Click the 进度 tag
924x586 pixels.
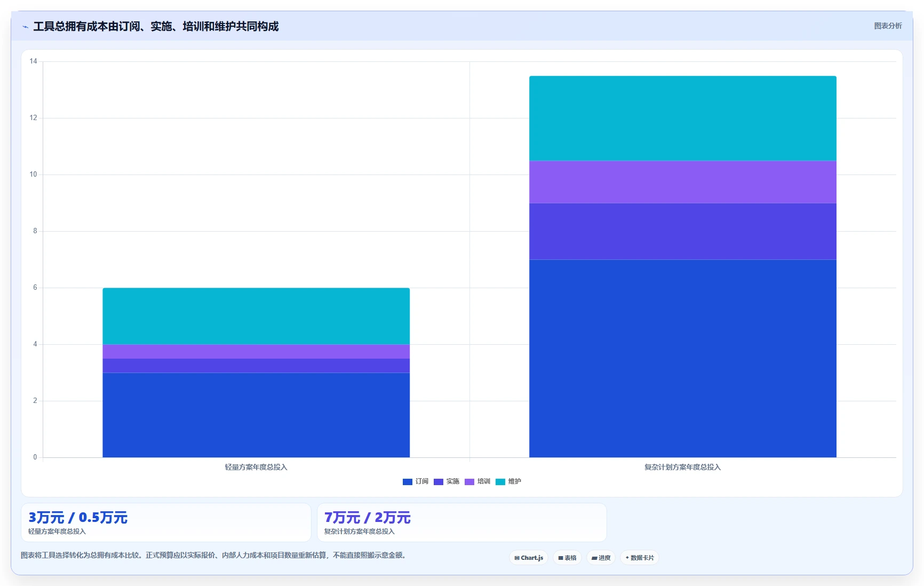tap(601, 558)
